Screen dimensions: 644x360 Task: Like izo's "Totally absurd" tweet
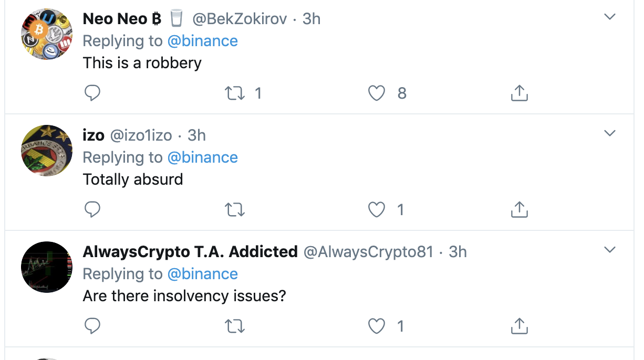coord(377,210)
